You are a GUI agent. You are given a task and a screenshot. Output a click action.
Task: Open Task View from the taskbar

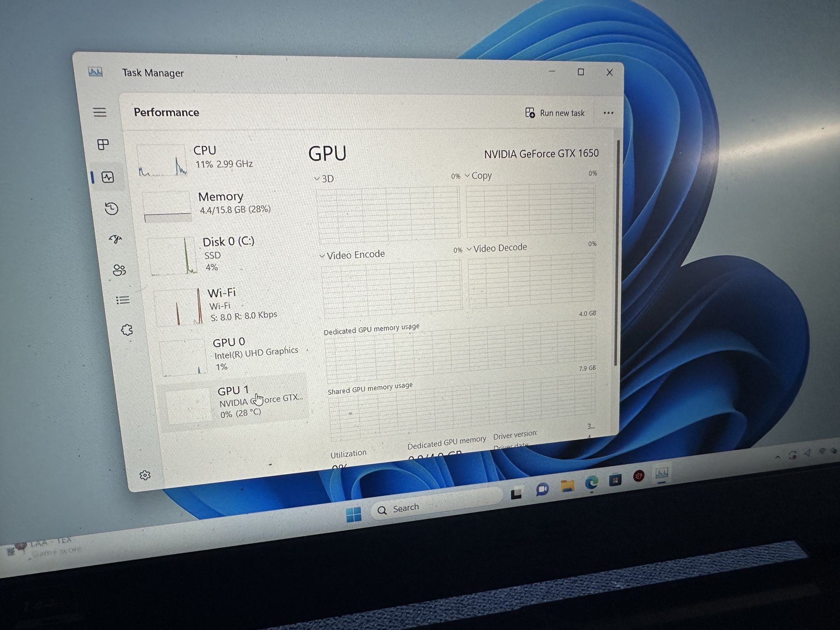click(517, 493)
